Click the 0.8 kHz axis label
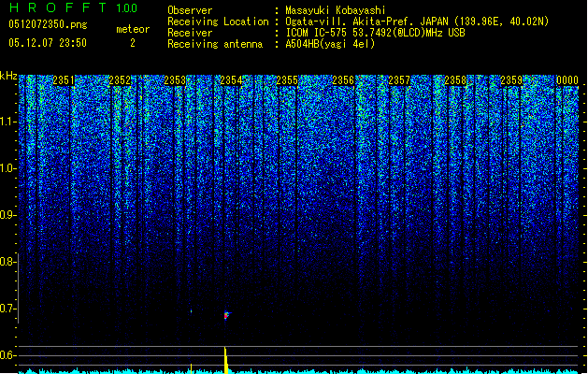The height and width of the screenshot is (374, 588). (7, 262)
